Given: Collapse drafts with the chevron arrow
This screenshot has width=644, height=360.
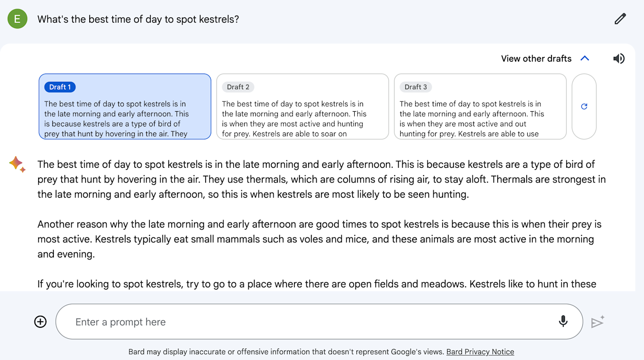Looking at the screenshot, I should point(585,58).
